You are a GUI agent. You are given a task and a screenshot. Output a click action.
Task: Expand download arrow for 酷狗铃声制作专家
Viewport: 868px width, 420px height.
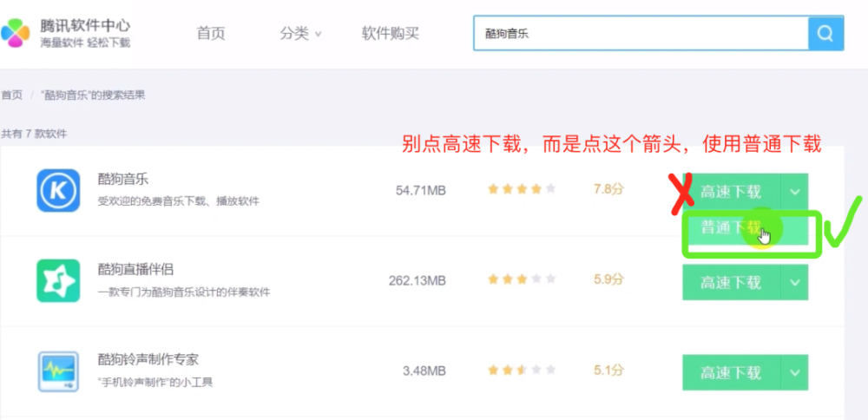(795, 372)
